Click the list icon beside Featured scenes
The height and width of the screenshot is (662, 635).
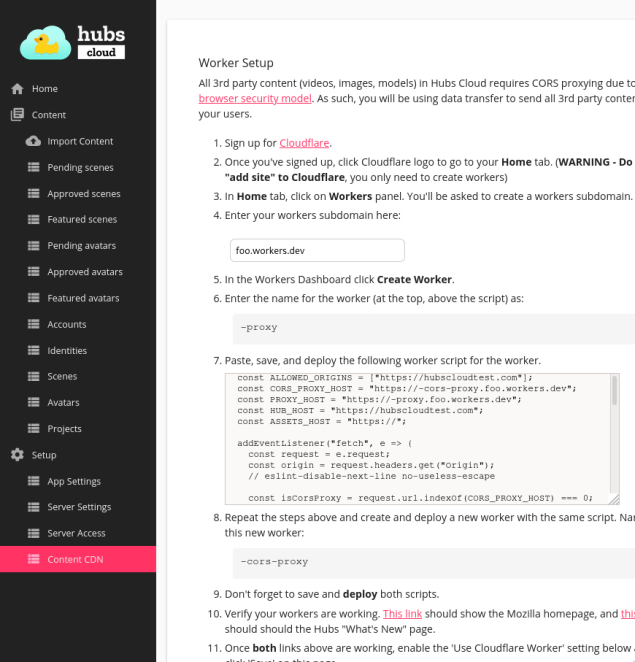pyautogui.click(x=33, y=220)
